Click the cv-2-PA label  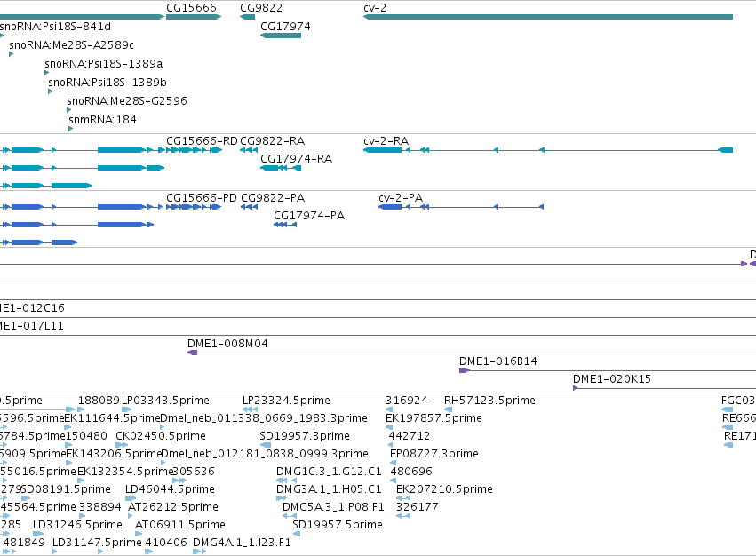(401, 198)
